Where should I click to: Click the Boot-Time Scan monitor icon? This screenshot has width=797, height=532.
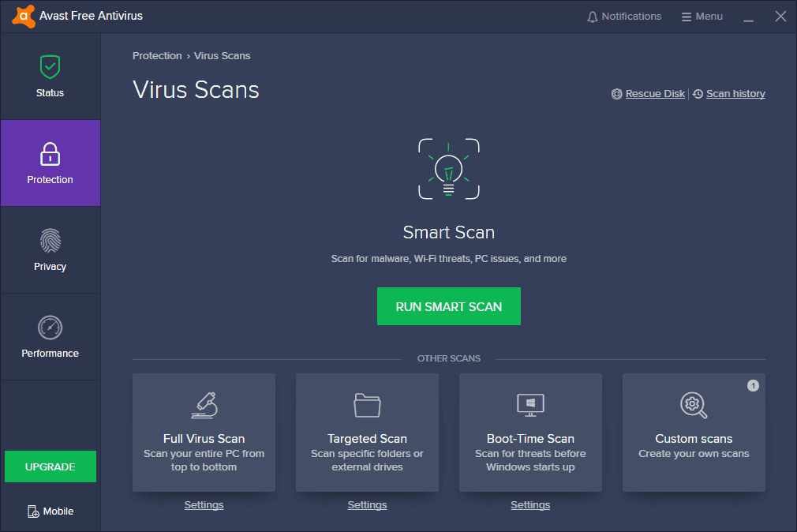point(530,404)
